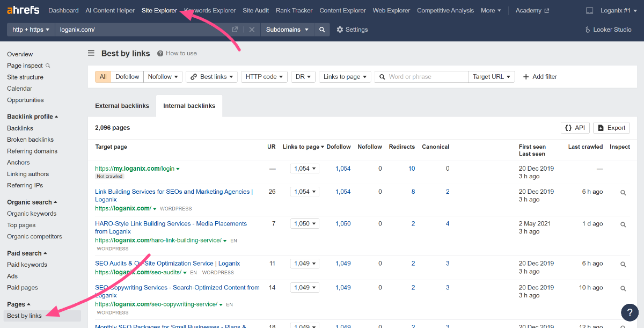This screenshot has height=328, width=644.
Task: Add a new filter
Action: point(540,77)
